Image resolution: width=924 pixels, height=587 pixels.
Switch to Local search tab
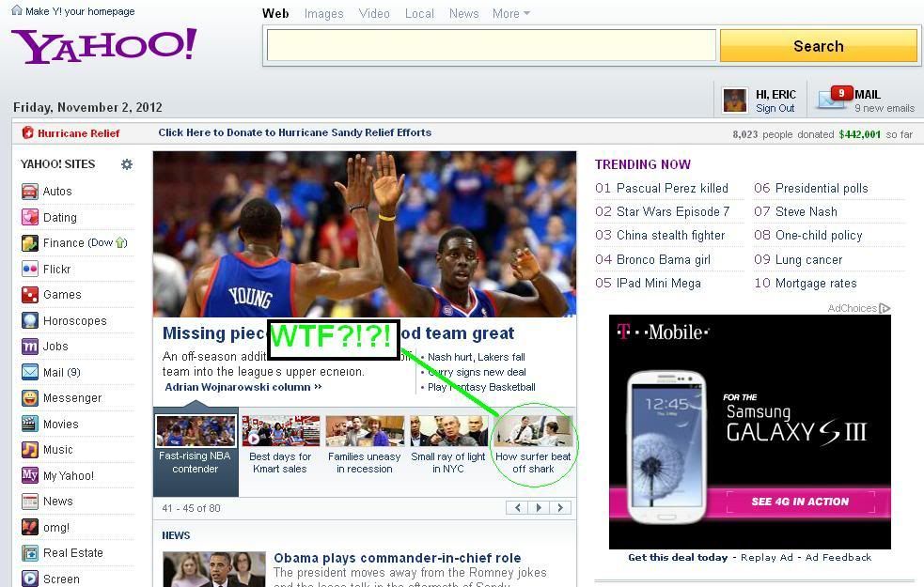419,13
